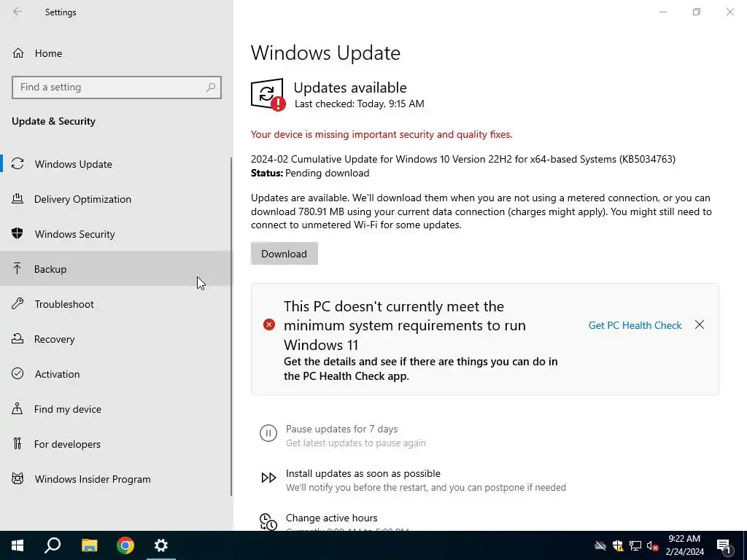The height and width of the screenshot is (560, 747).
Task: Click the Activation checkmark circle icon
Action: [18, 373]
